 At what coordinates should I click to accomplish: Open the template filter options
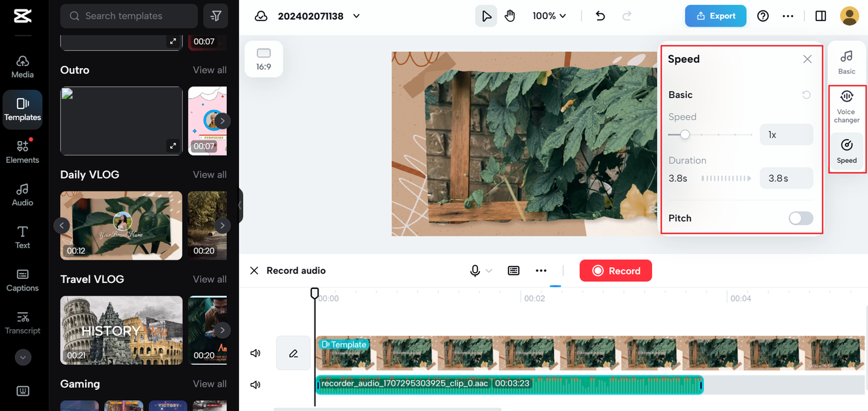(216, 16)
